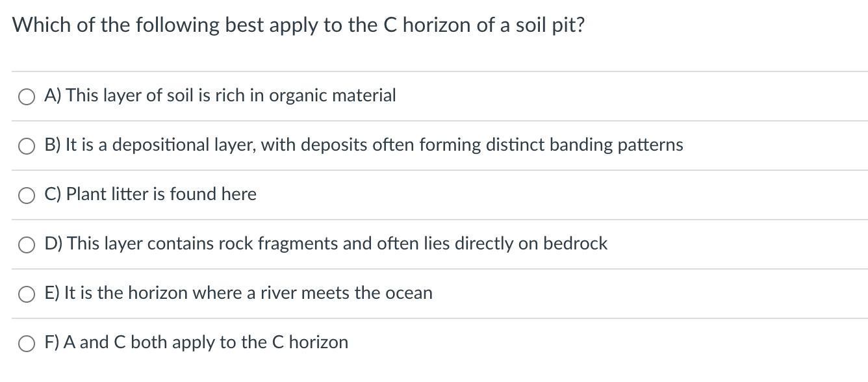Screen dimensions: 868x382
Task: Click the option E answer text
Action: pyautogui.click(x=238, y=293)
